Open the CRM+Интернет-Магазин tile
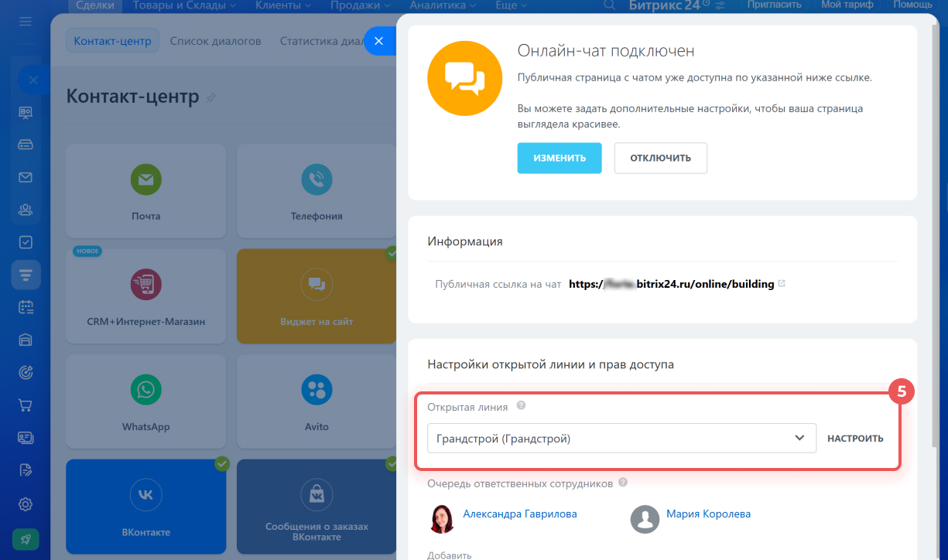Viewport: 948px width, 560px height. tap(146, 296)
